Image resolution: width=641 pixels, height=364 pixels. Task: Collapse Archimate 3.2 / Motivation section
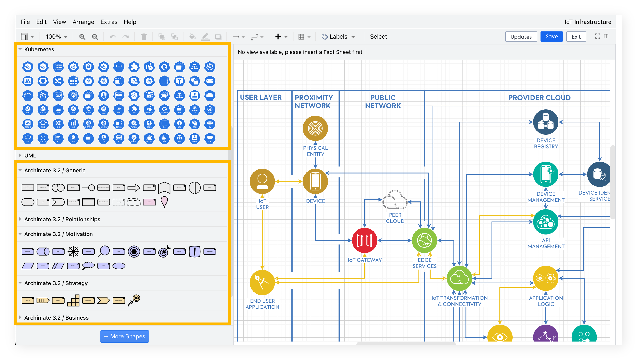coord(20,234)
